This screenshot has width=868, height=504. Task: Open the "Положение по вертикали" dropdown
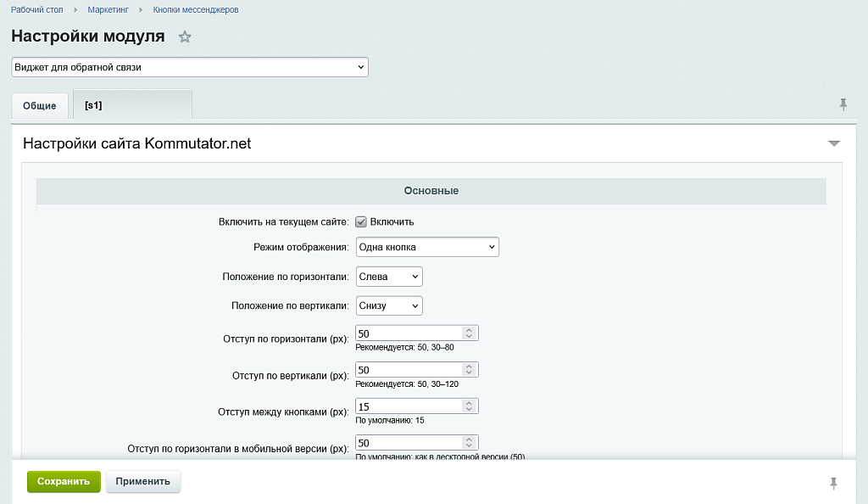(389, 305)
